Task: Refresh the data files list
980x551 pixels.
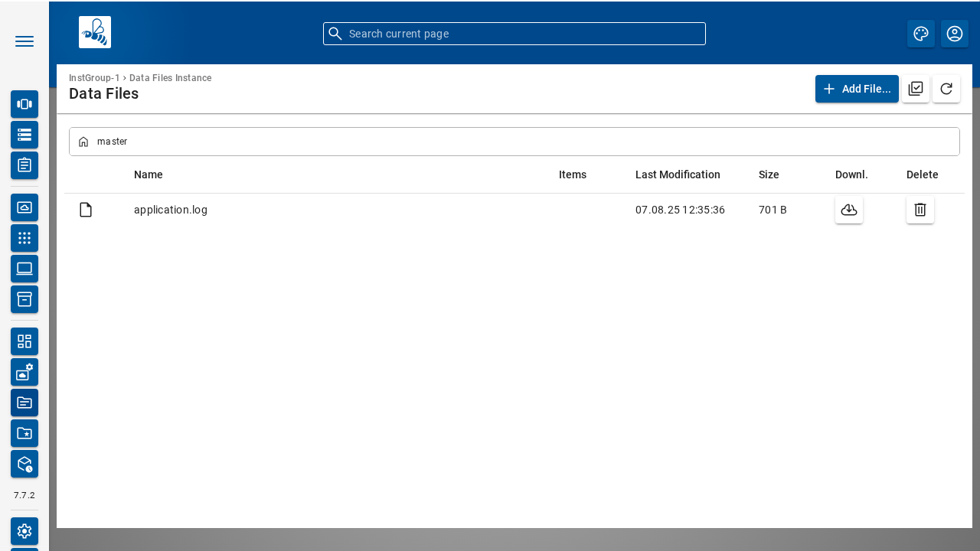Action: [946, 89]
